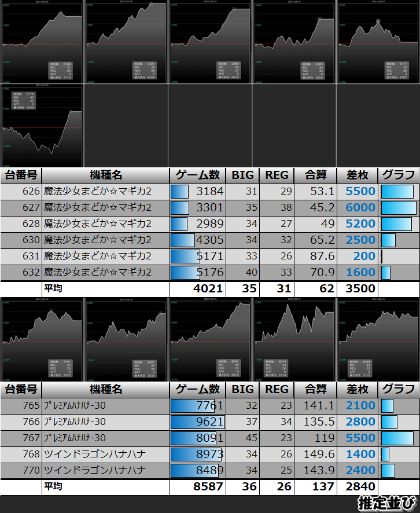
Task: Click the 差枚 value 5500 for machine 626
Action: point(360,192)
